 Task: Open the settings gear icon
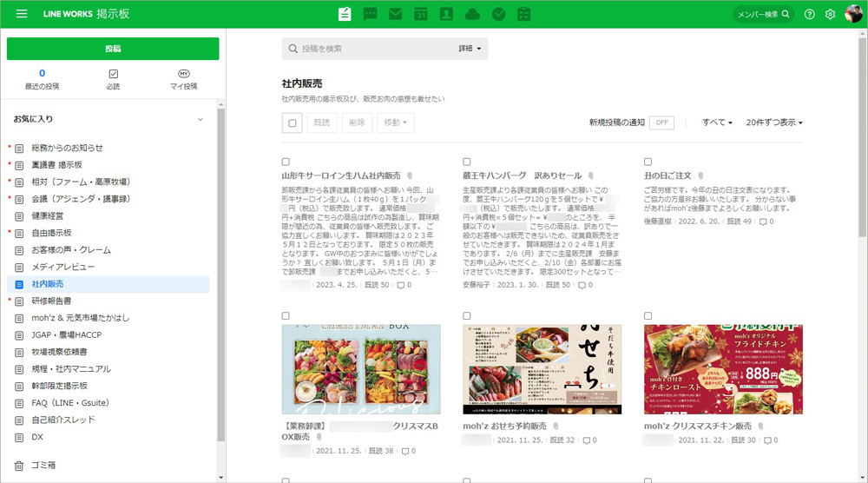click(830, 14)
